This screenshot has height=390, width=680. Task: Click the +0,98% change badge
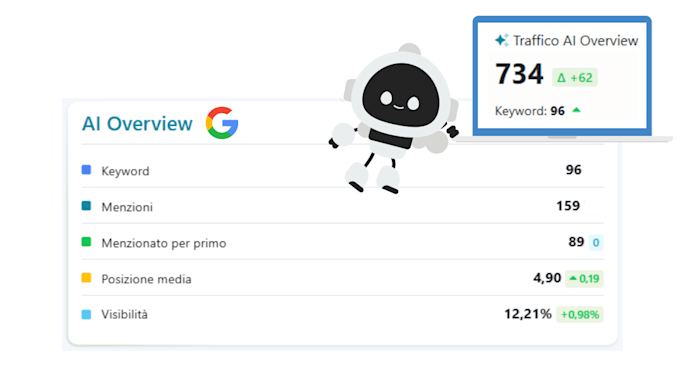(580, 315)
